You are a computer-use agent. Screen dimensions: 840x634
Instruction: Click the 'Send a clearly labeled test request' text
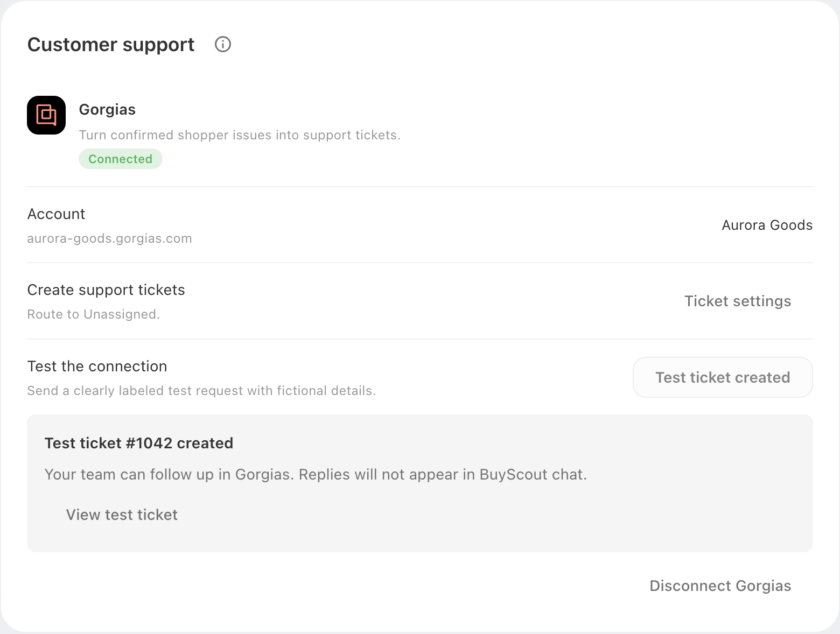(201, 391)
